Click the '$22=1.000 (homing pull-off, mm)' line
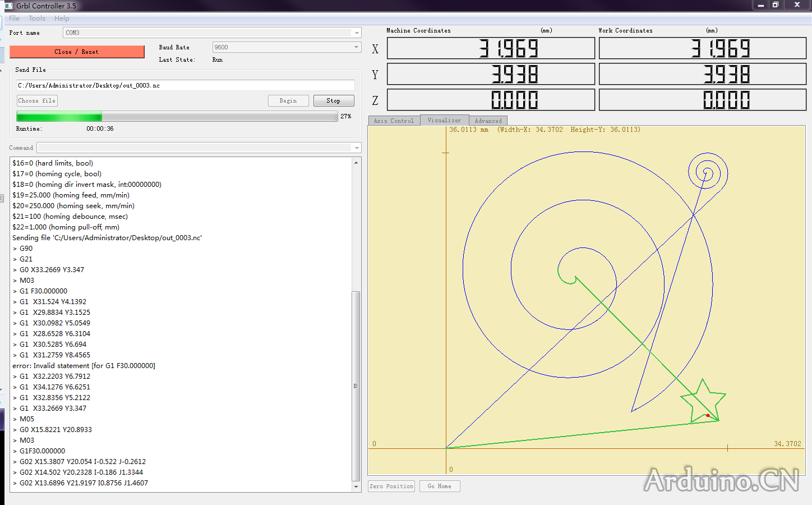Screen dimensions: 812x505 [66, 227]
